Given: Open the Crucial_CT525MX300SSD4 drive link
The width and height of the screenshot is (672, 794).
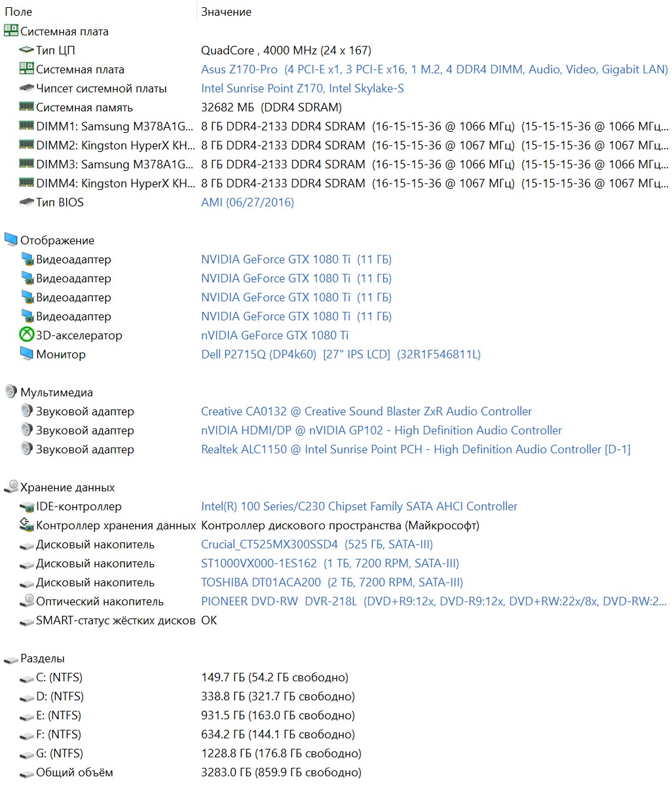Looking at the screenshot, I should coord(317,544).
